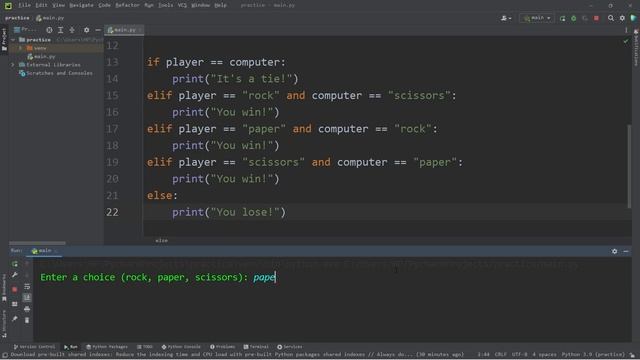Click Rerun main toolbar icon

coord(562,18)
